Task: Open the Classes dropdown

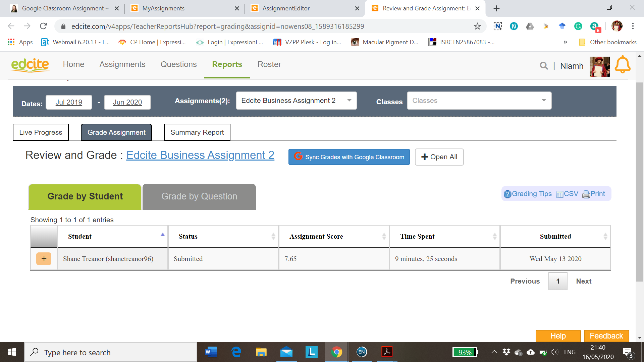Action: pos(479,100)
